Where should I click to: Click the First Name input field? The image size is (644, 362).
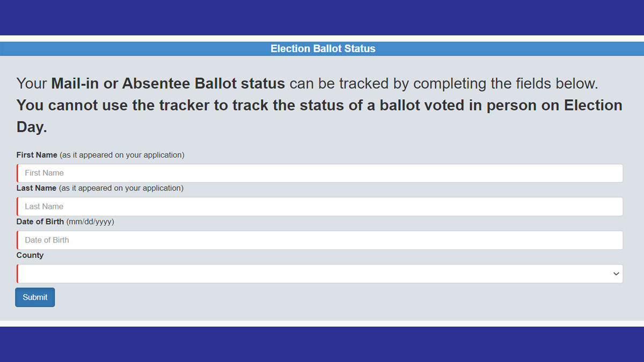pos(319,173)
